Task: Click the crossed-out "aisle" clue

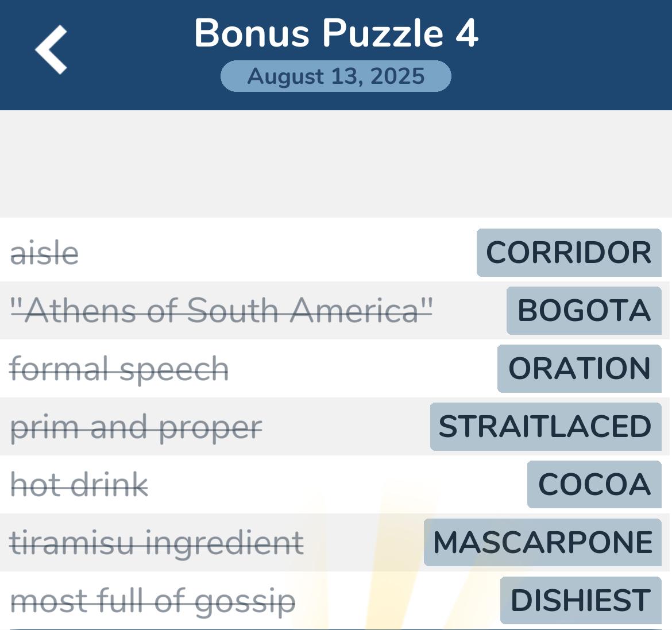Action: [45, 253]
